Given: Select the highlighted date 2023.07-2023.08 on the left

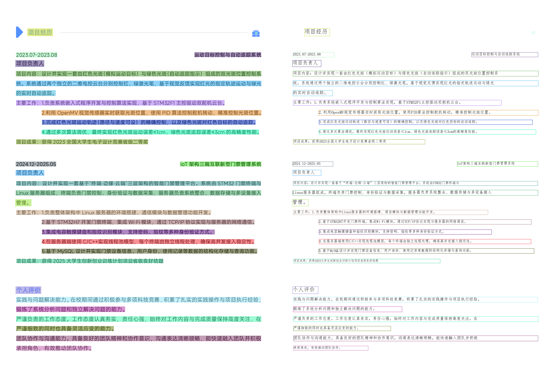Looking at the screenshot, I should (37, 55).
